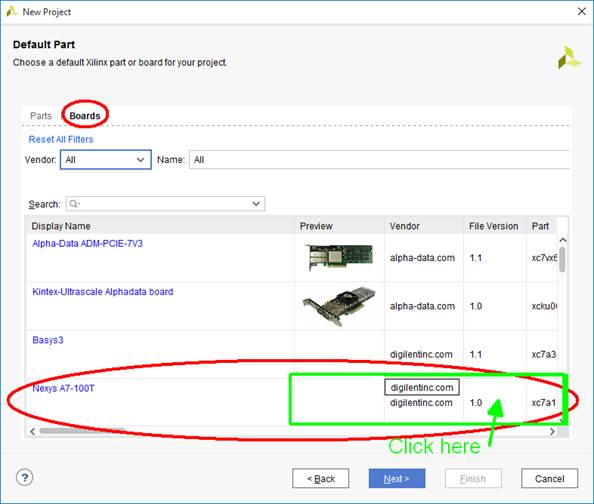
Task: Click digilentinc.com in the Basys3 row
Action: [x=421, y=354]
